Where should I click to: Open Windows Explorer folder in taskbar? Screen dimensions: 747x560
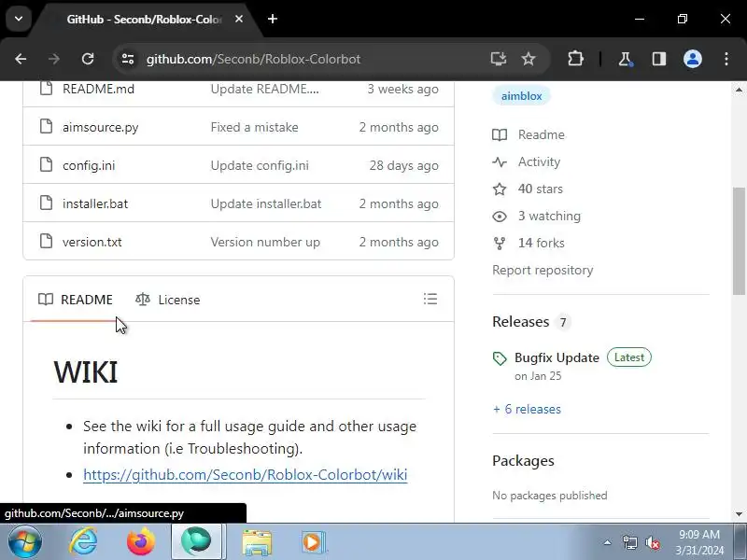pos(256,542)
